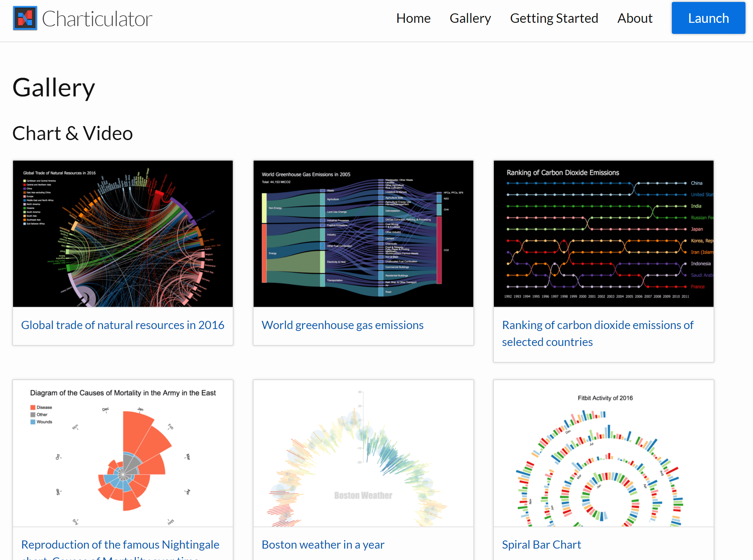
Task: Open the Fitbit Activity spiral chart thumbnail
Action: (x=603, y=453)
